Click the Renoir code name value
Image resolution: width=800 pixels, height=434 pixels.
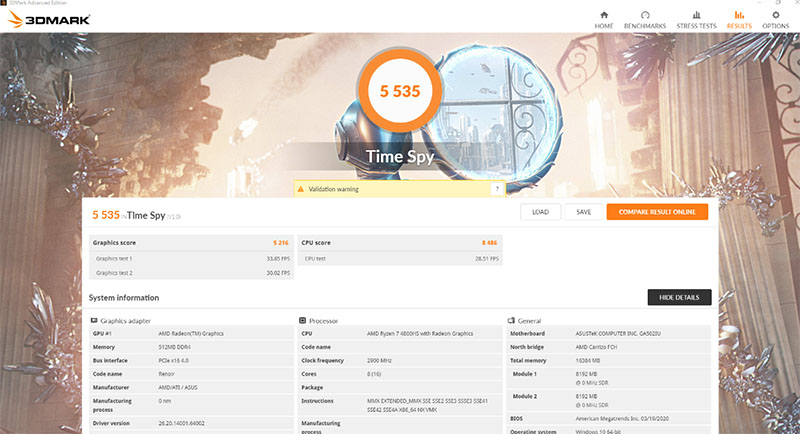coord(166,374)
